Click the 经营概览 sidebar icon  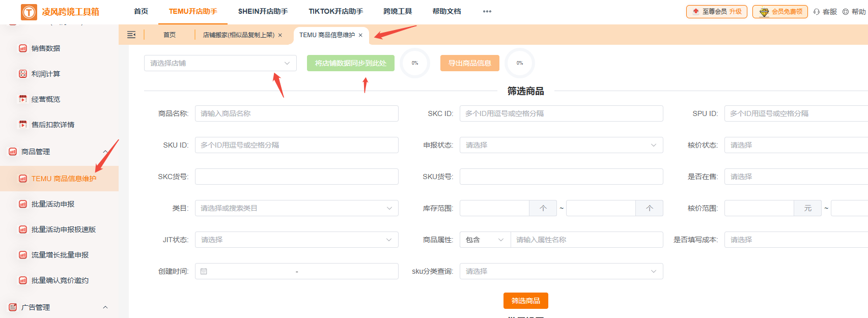23,99
